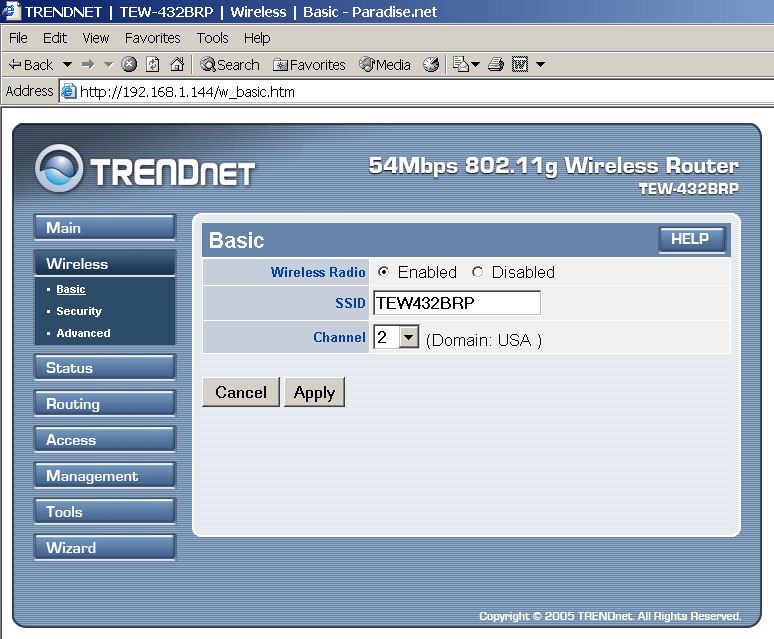Select the Security wireless submenu link
774x639 pixels.
point(79,311)
